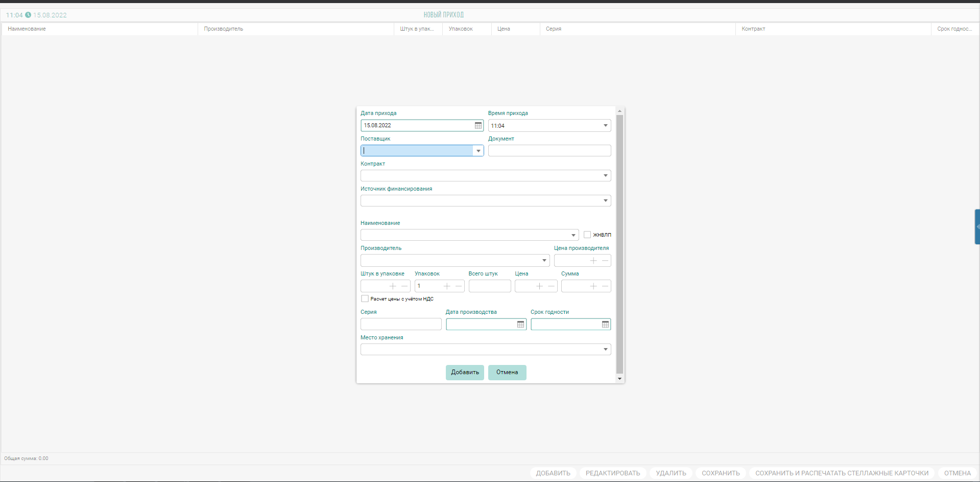
Task: Decrease Упаковок count with minus
Action: click(x=459, y=286)
